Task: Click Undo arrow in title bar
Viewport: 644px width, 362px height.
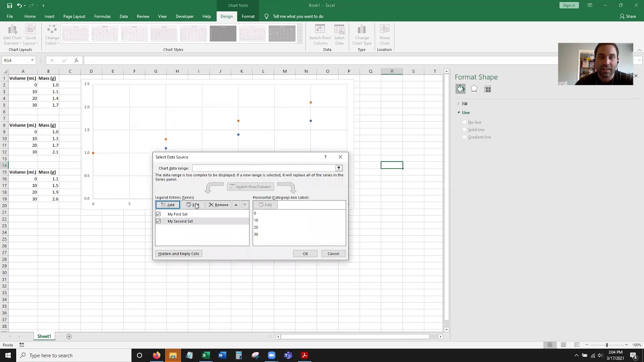Action: pos(19,6)
